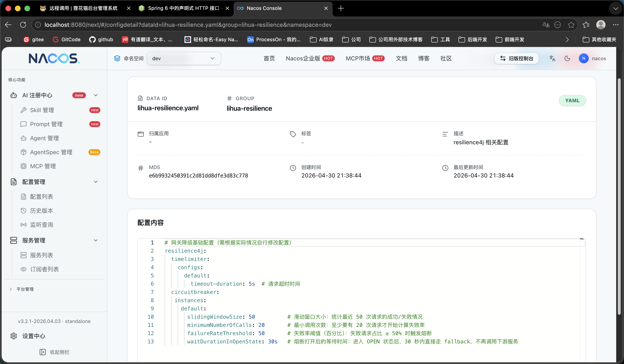Click the editor minimap indicator at top right

point(582,239)
